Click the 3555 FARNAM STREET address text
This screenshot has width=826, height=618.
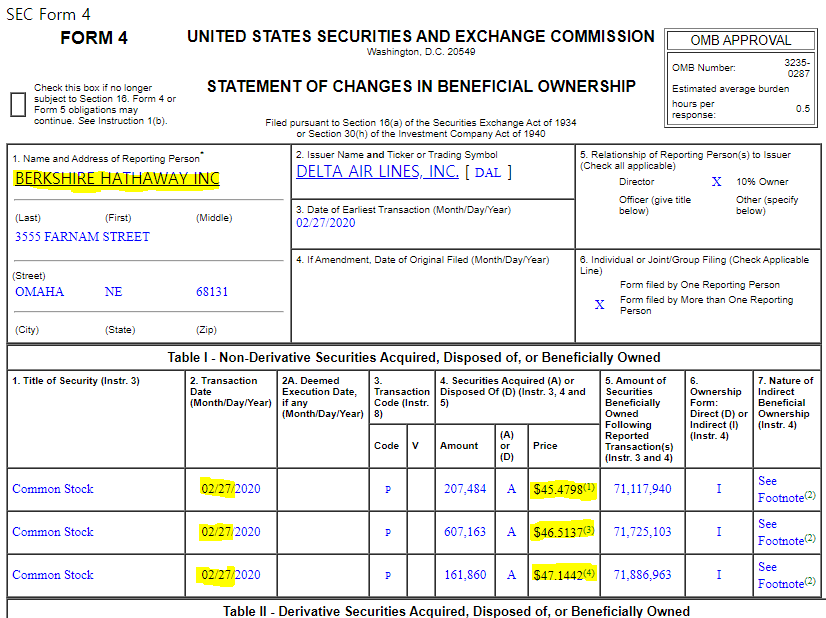(x=82, y=237)
